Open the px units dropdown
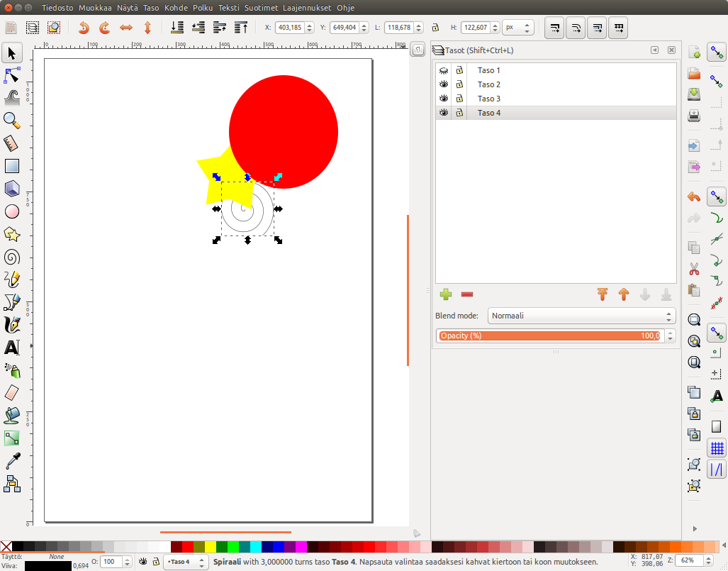Screen dimensions: 728x571 (518, 28)
